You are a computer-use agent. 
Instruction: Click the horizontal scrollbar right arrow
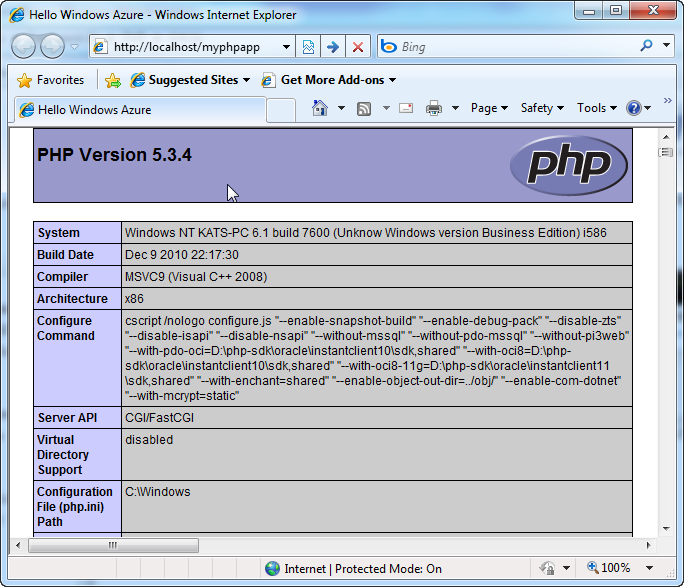[x=648, y=545]
